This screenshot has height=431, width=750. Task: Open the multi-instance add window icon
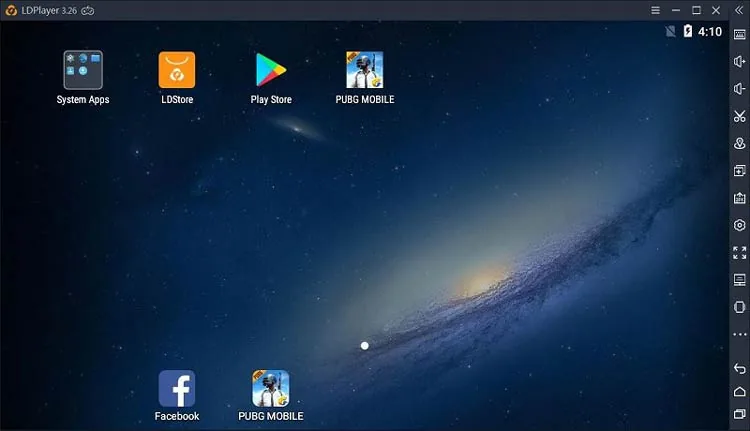pyautogui.click(x=739, y=171)
